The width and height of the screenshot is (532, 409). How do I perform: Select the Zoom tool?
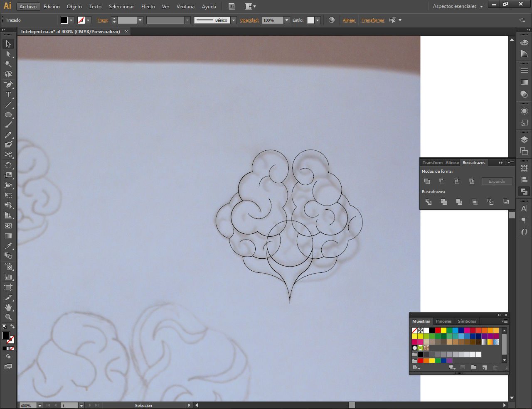8,318
